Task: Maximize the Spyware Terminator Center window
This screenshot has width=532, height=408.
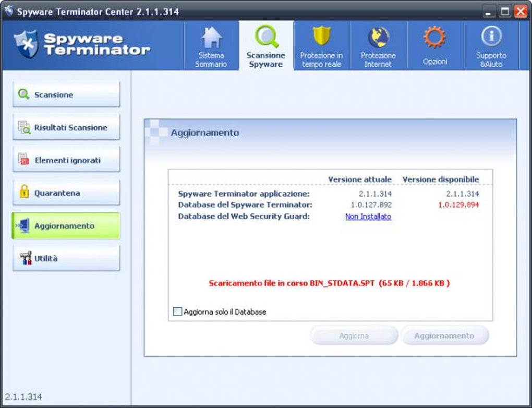Action: tap(505, 12)
